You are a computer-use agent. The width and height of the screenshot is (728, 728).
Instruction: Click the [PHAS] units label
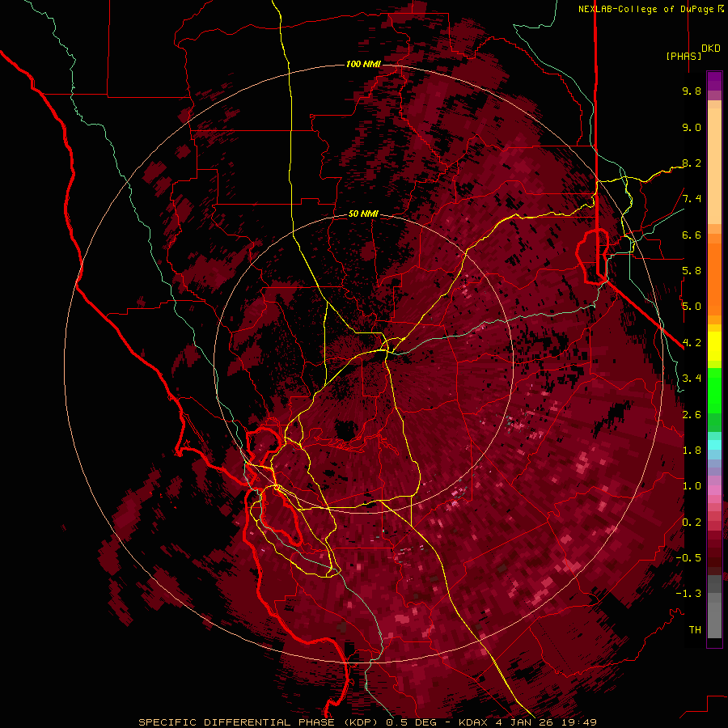click(x=684, y=56)
